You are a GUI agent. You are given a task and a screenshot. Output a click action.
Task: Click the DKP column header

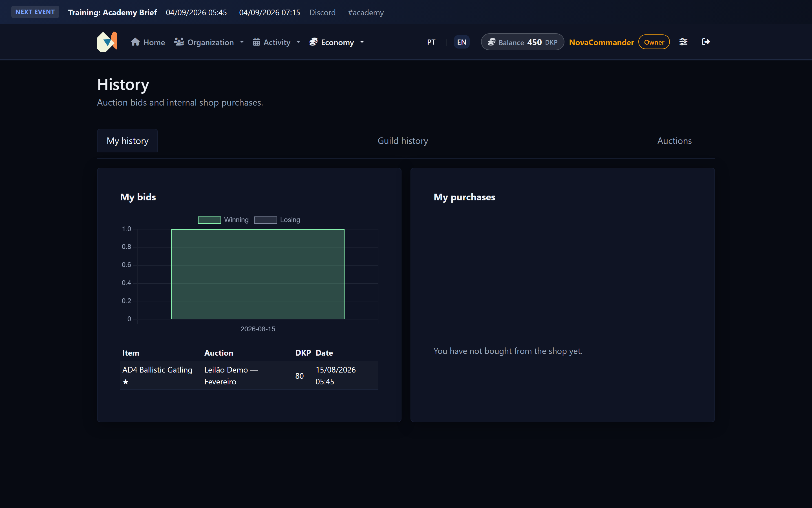click(303, 353)
